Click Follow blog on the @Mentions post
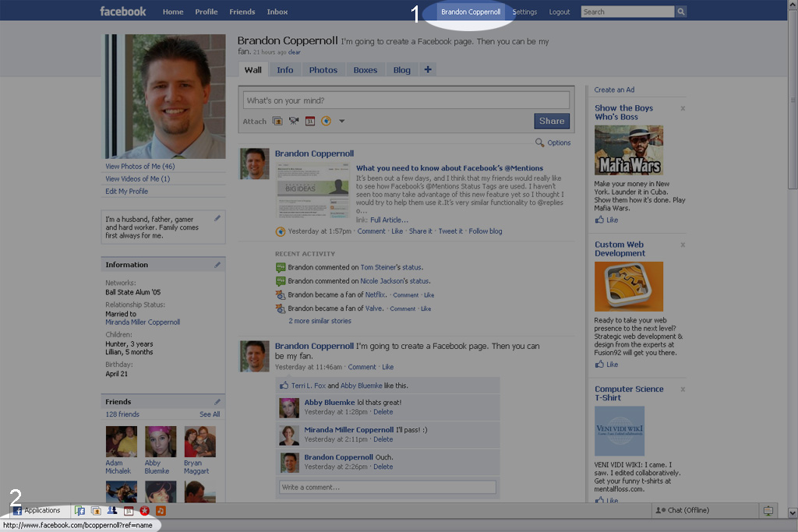Image resolution: width=798 pixels, height=532 pixels. [486, 231]
